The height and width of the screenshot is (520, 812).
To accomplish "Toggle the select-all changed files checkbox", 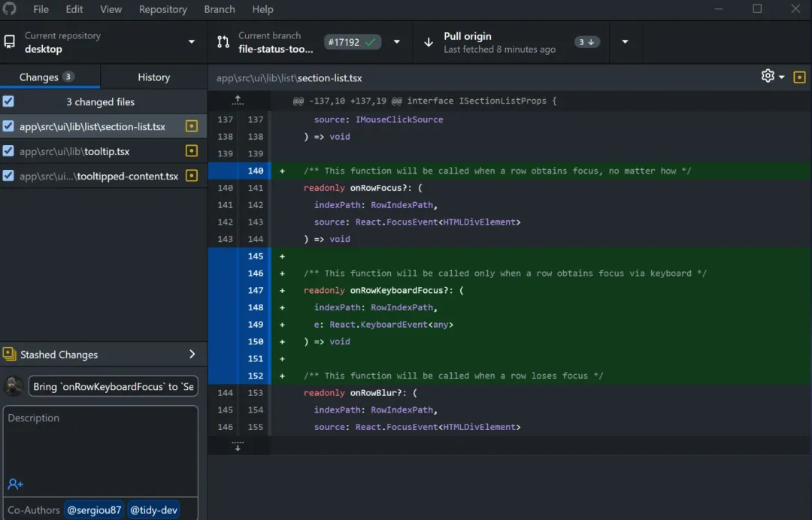I will [8, 101].
